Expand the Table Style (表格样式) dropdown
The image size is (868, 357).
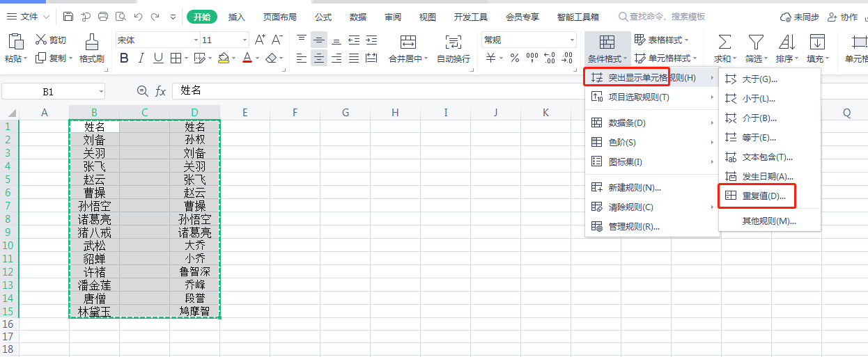tap(687, 40)
